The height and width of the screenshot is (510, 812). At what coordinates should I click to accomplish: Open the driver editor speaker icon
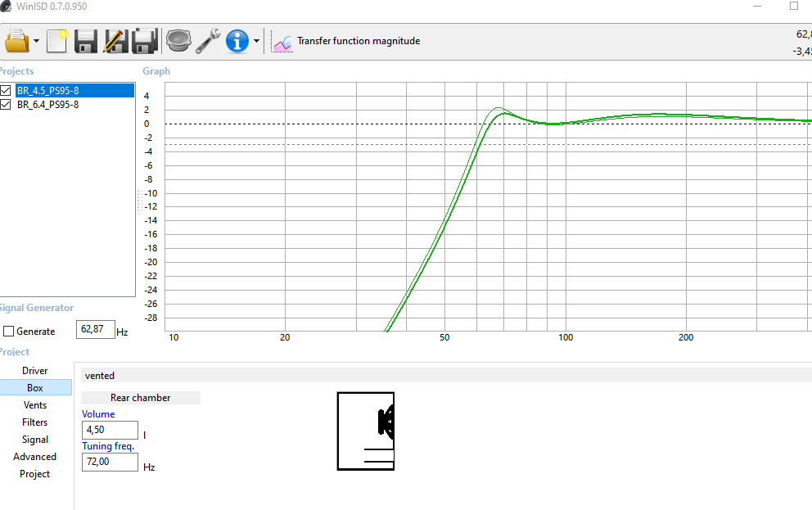pyautogui.click(x=178, y=40)
